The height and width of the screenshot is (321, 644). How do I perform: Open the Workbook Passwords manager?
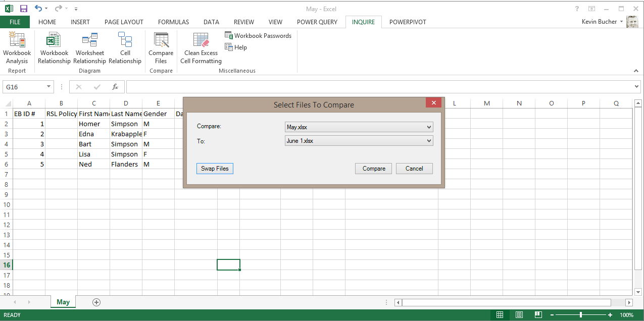[x=258, y=35]
